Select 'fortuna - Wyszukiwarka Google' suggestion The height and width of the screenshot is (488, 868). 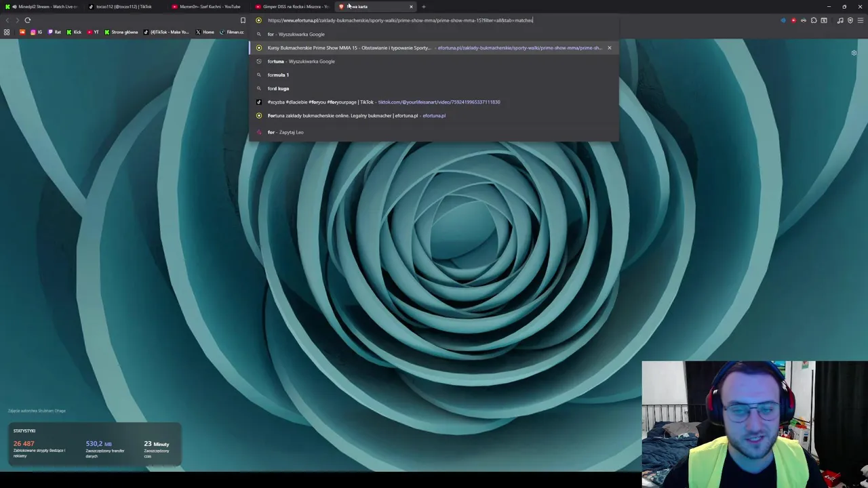pos(434,61)
